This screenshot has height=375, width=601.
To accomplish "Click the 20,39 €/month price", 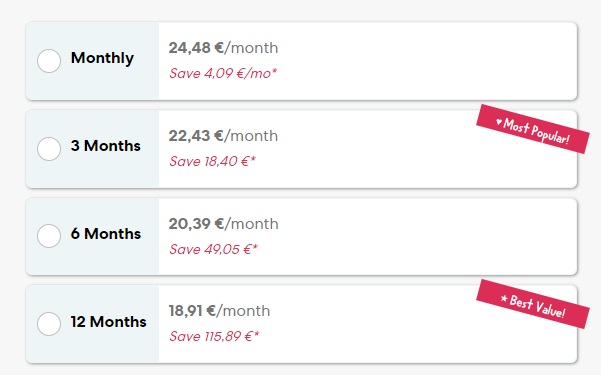I will (223, 224).
